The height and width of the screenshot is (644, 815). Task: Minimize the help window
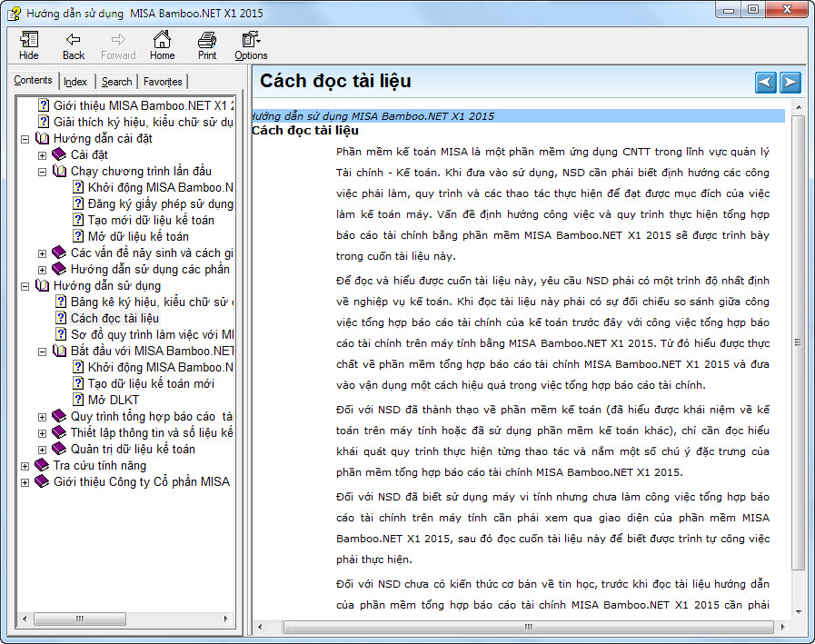coord(729,9)
